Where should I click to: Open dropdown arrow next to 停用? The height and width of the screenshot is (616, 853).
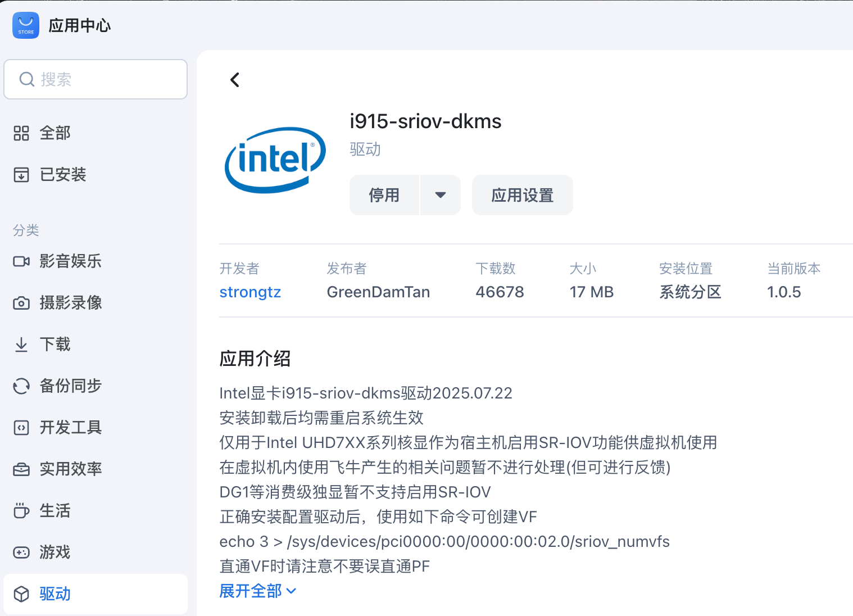(440, 195)
